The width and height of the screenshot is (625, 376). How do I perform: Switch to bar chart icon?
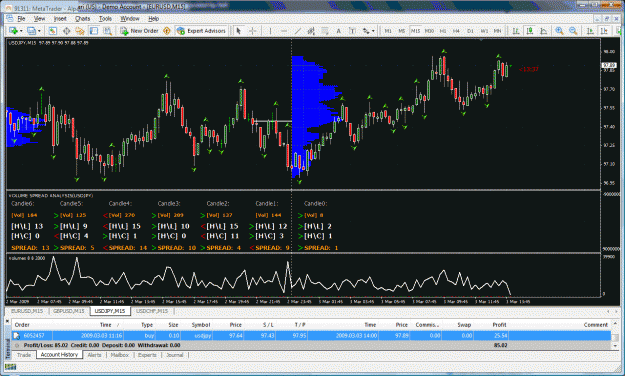(516, 31)
